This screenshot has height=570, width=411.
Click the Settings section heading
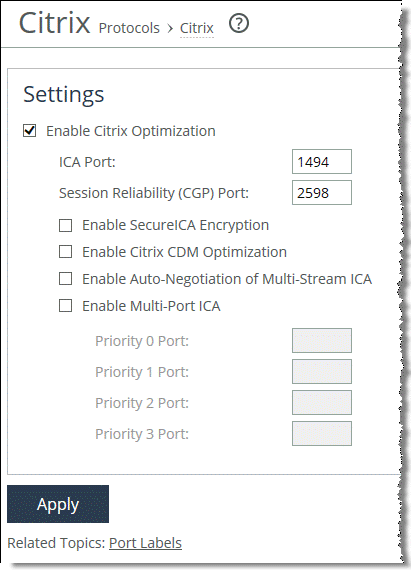pos(64,95)
